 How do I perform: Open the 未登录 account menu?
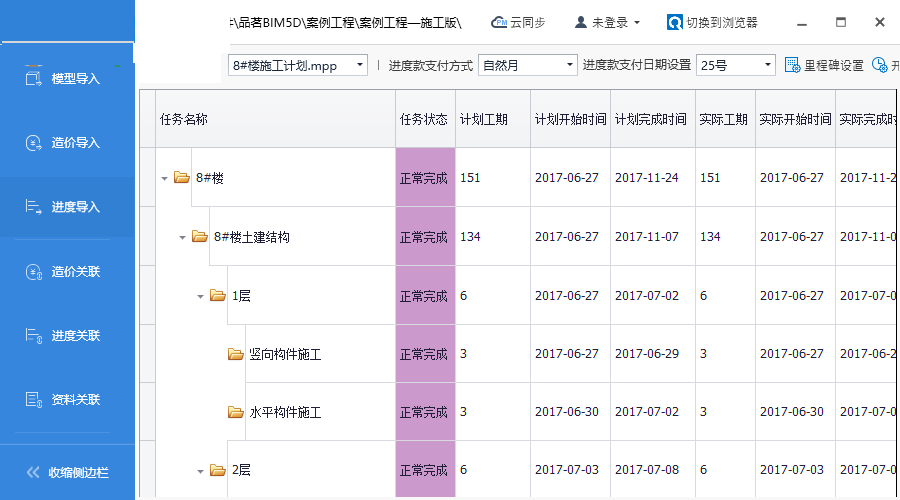608,22
